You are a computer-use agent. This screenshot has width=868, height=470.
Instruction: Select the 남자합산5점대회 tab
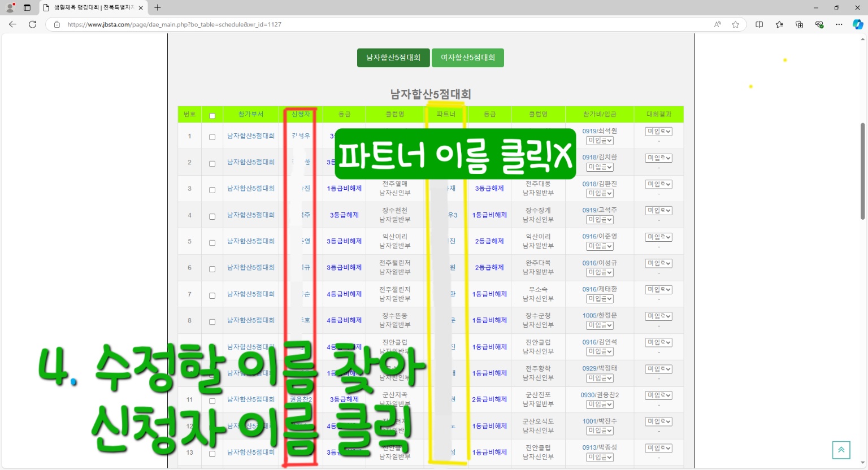click(x=393, y=58)
